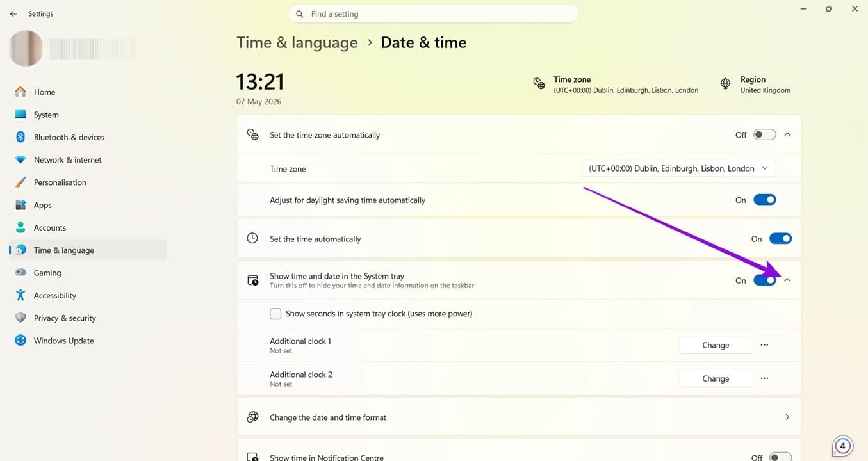Image resolution: width=868 pixels, height=461 pixels.
Task: Select Time & language in sidebar
Action: [x=88, y=250]
